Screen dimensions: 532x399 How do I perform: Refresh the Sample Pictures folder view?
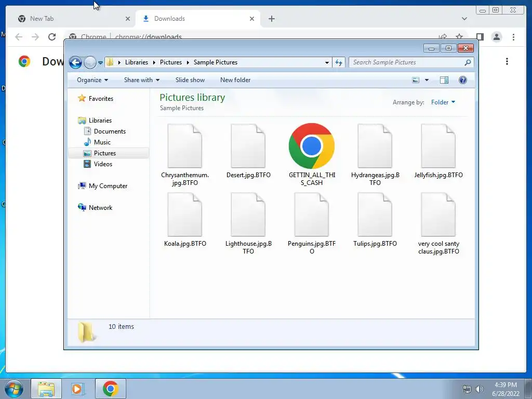point(339,62)
